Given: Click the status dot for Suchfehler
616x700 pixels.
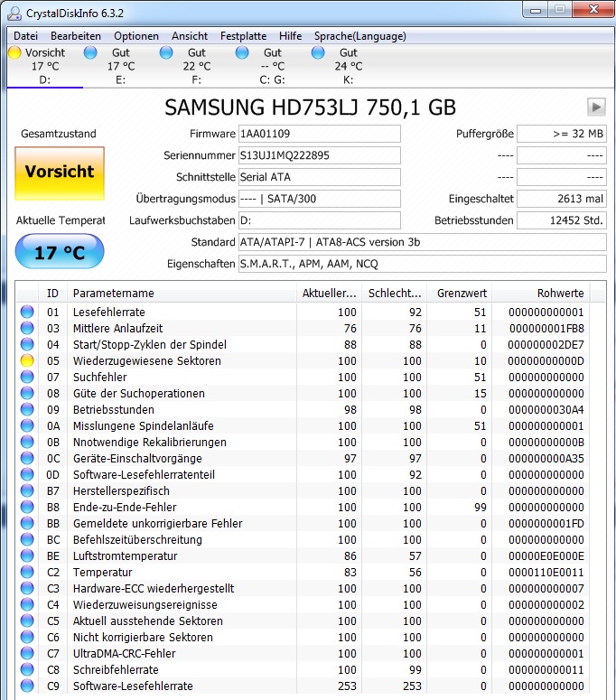Looking at the screenshot, I should tap(27, 377).
